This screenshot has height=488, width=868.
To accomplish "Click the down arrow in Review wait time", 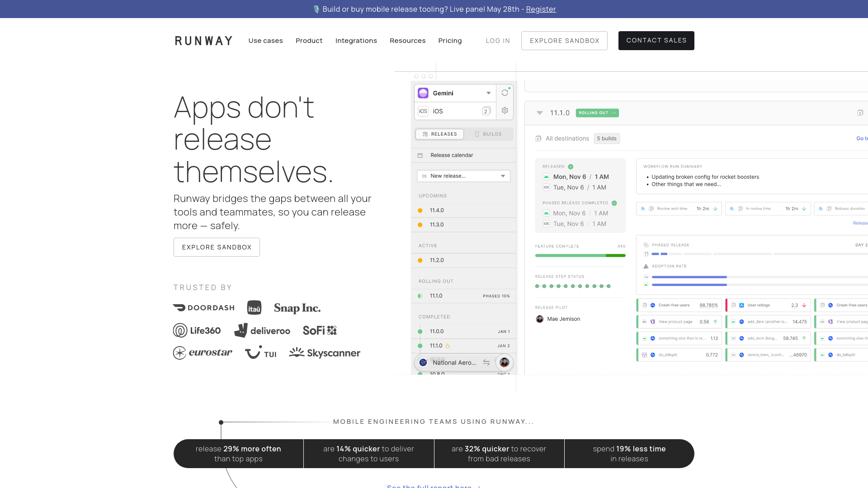I will 715,209.
